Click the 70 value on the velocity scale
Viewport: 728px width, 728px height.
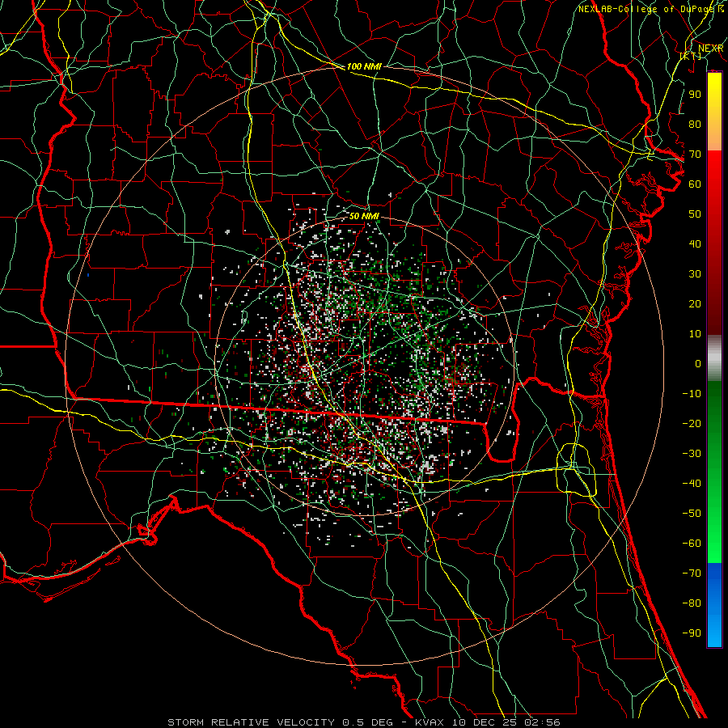tap(695, 154)
